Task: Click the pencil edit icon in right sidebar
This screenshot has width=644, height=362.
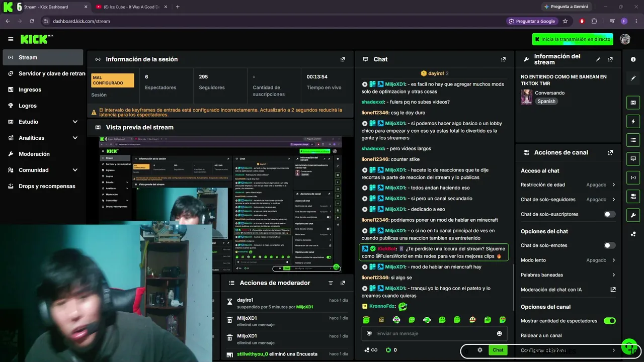Action: (633, 78)
